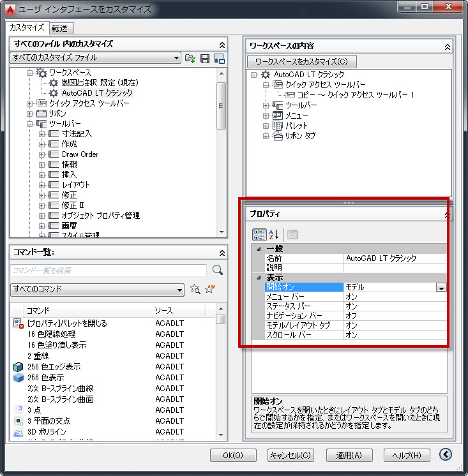Collapse the ワークスペース node in left tree
Image resolution: width=468 pixels, height=476 pixels.
click(x=29, y=73)
